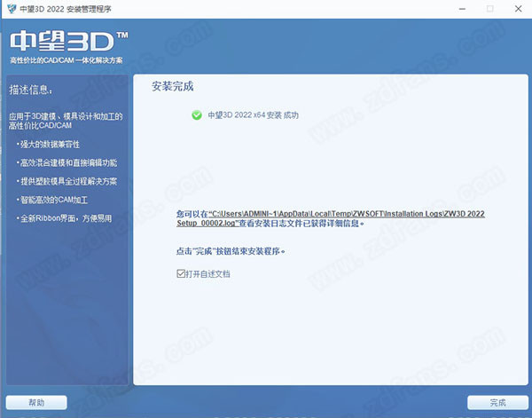This screenshot has height=418, width=532.
Task: Open help with the 帮助 button
Action: [x=36, y=403]
